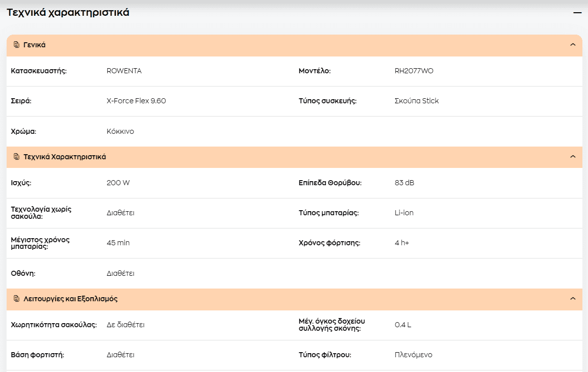Click the Τεχνολογία χωρίς σακούλα label
588x372 pixels.
[41, 213]
